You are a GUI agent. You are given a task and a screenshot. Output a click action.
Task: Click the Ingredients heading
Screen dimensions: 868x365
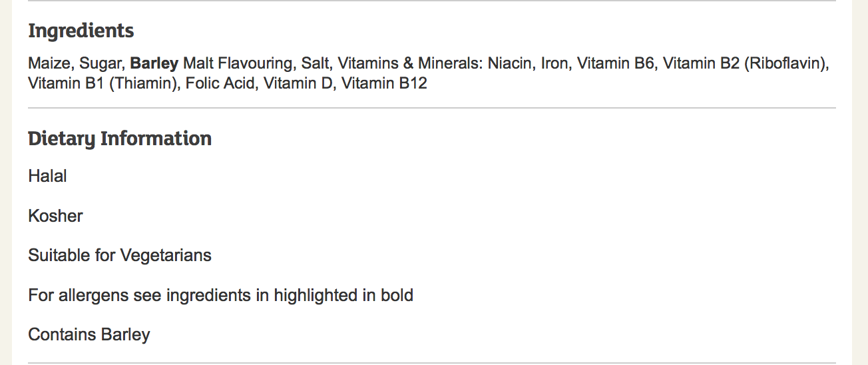pyautogui.click(x=81, y=31)
